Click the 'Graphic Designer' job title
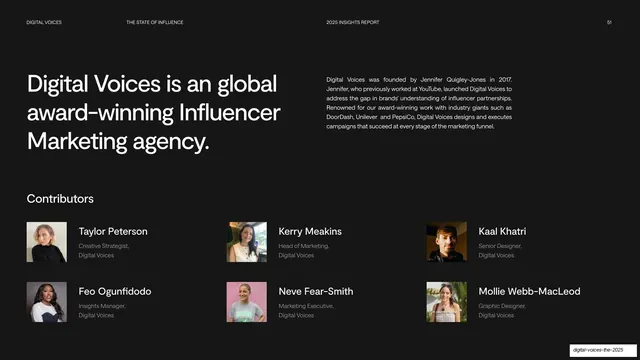This screenshot has height=360, width=640. pos(502,306)
